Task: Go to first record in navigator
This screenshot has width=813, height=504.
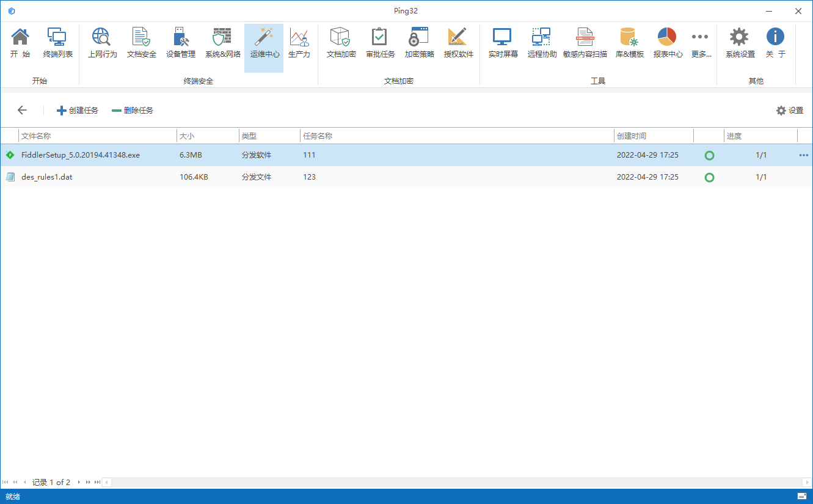Action: [x=5, y=482]
